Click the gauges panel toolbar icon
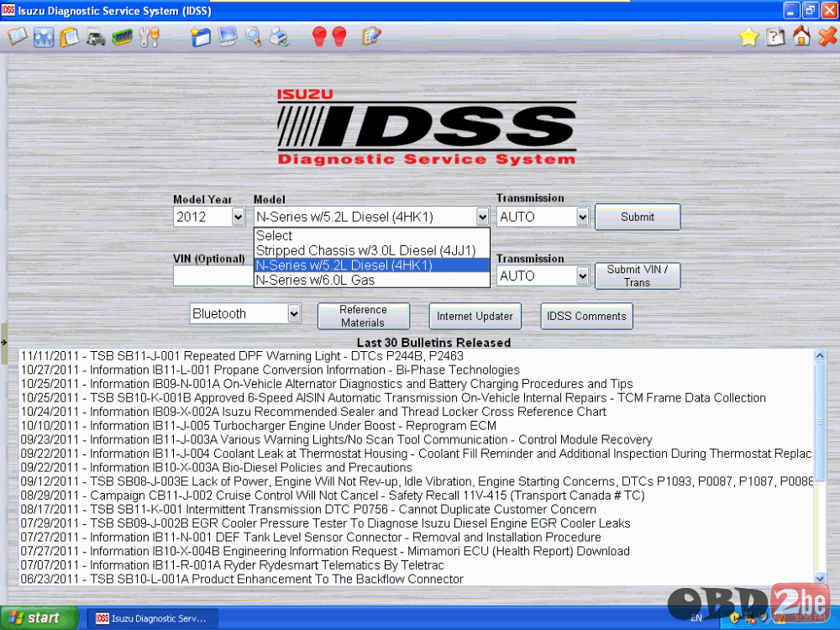This screenshot has width=840, height=630. (44, 37)
